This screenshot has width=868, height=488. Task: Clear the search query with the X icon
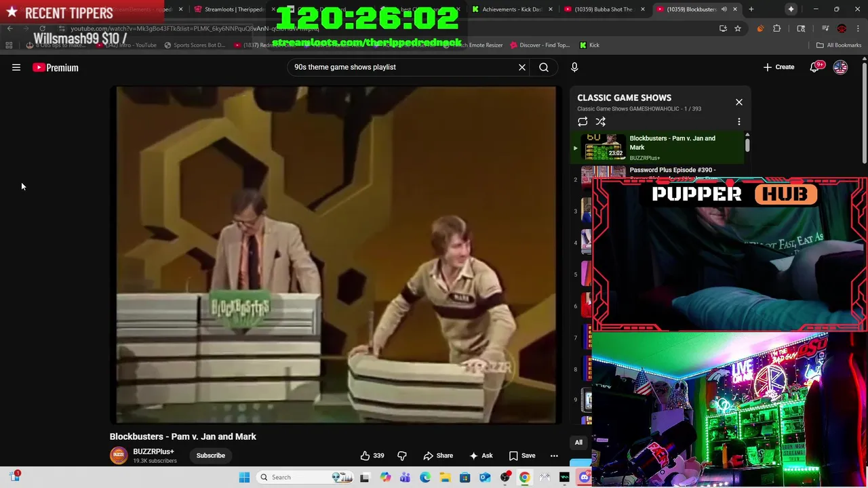pos(522,67)
